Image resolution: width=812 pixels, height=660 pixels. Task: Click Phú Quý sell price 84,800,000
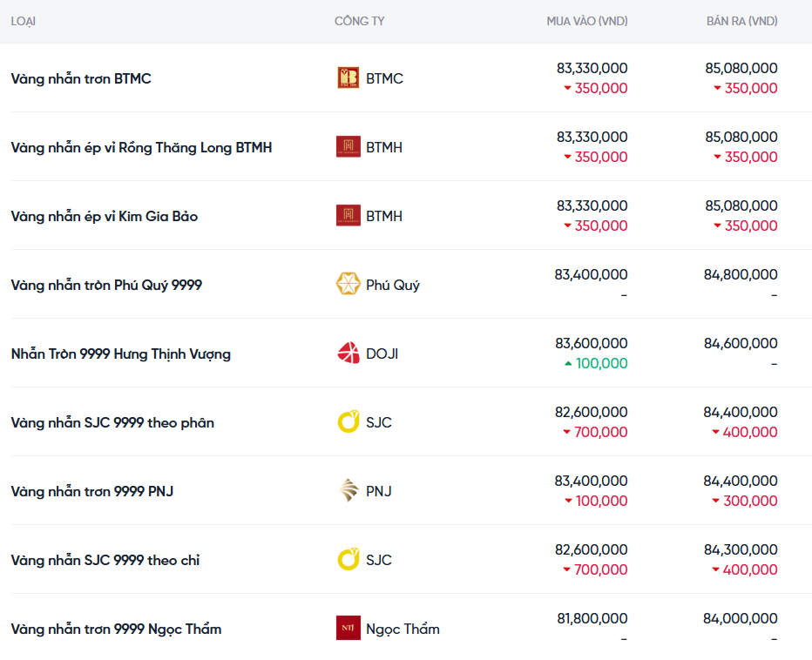click(x=741, y=274)
